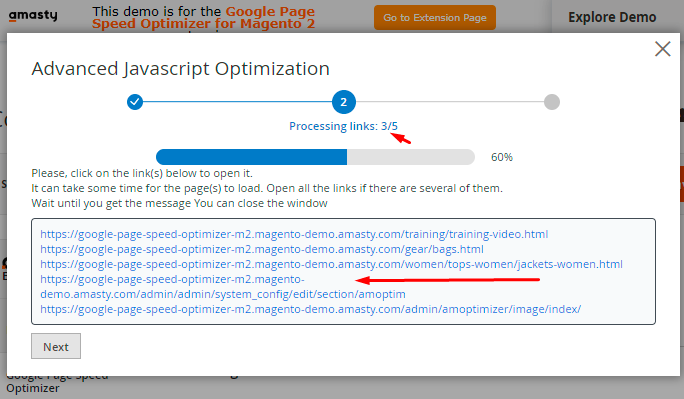This screenshot has width=684, height=399.
Task: Click the completed step one checkmark circle
Action: point(135,102)
